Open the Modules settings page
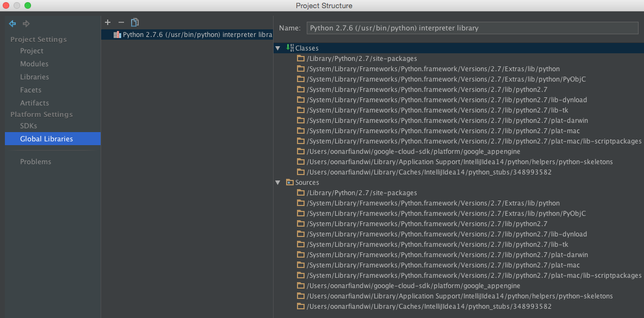Image resolution: width=644 pixels, height=318 pixels. tap(34, 64)
